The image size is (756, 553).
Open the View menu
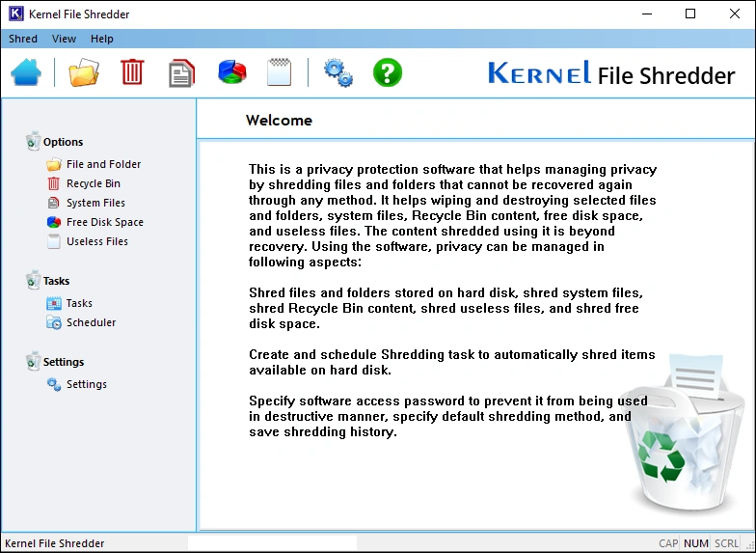pos(64,39)
